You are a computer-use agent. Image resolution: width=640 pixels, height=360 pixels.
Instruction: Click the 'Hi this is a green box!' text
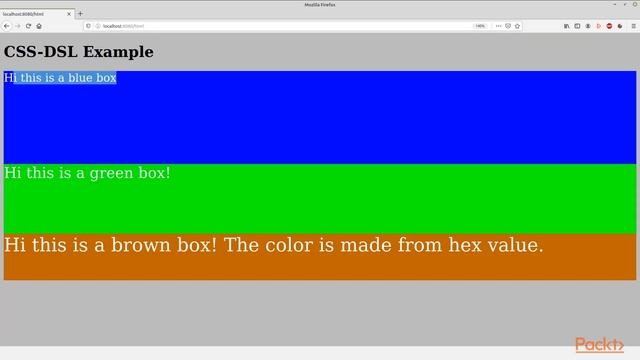point(87,173)
